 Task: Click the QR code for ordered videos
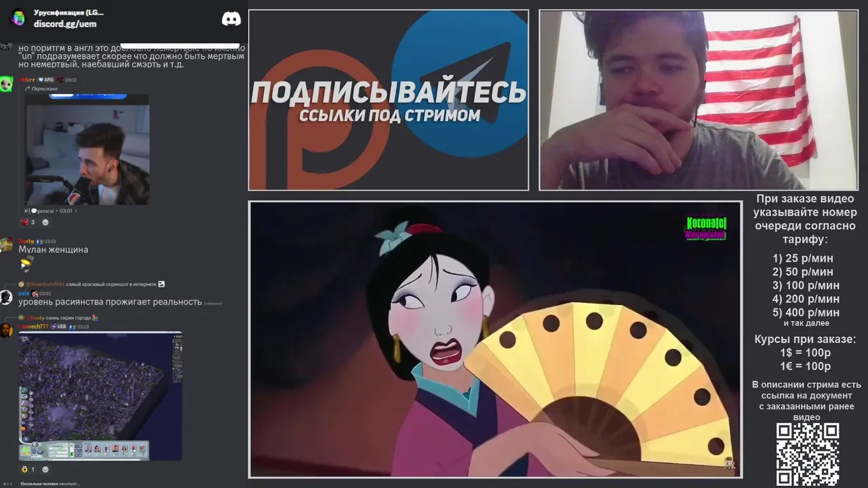(808, 455)
